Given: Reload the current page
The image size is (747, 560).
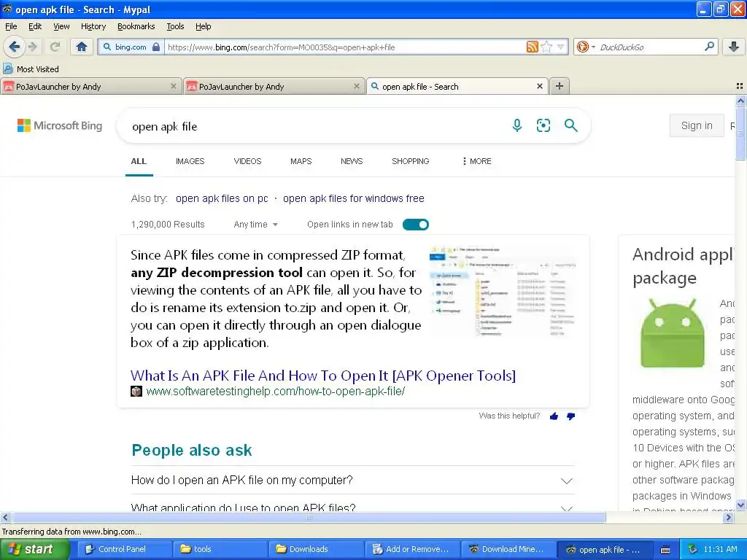Looking at the screenshot, I should 55,47.
